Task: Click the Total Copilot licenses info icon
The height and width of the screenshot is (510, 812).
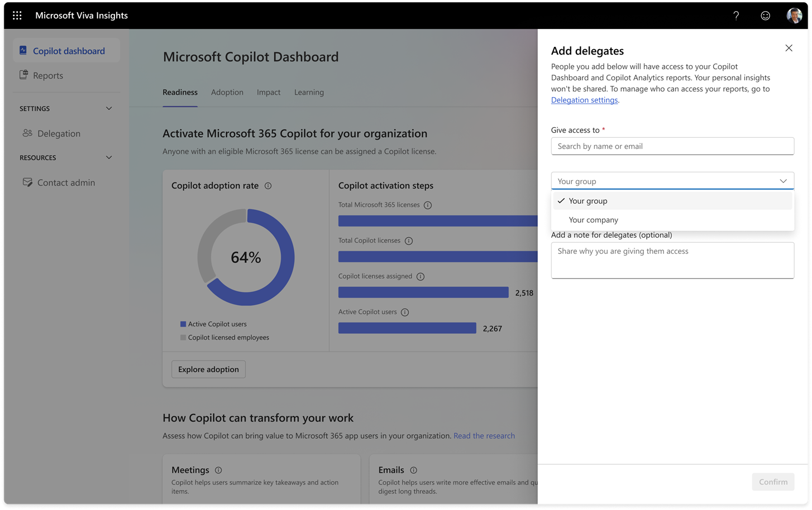Action: [408, 240]
